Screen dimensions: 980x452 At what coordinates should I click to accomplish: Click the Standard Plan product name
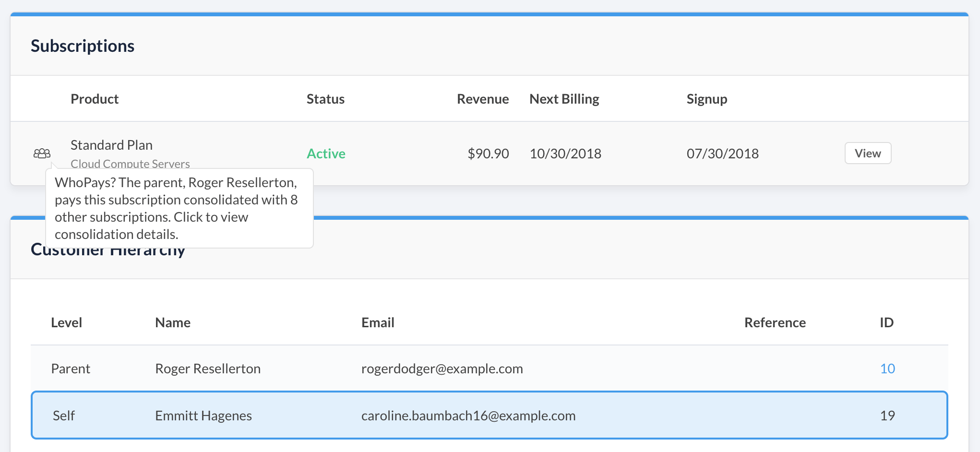pos(111,145)
